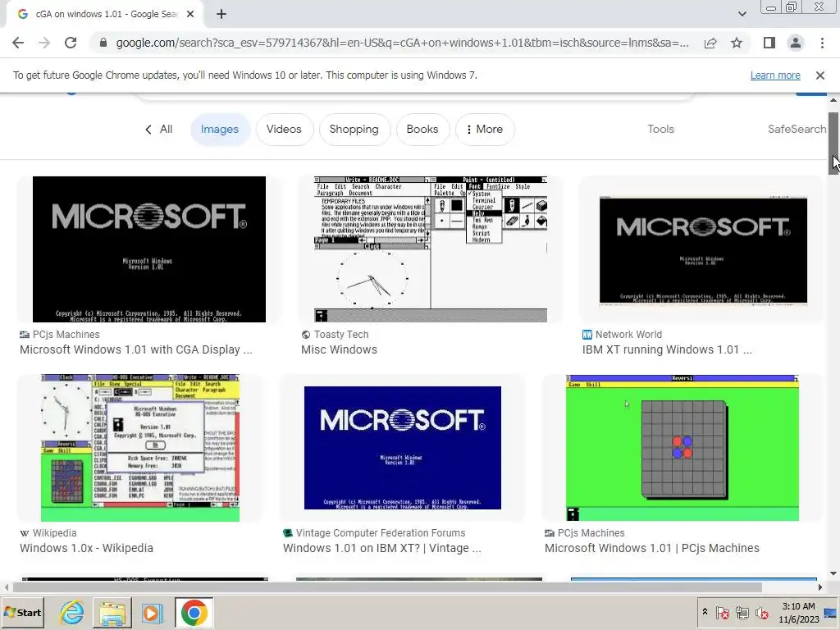Open PCjs black Microsoft CGA boot image
This screenshot has width=840, height=630.
149,249
